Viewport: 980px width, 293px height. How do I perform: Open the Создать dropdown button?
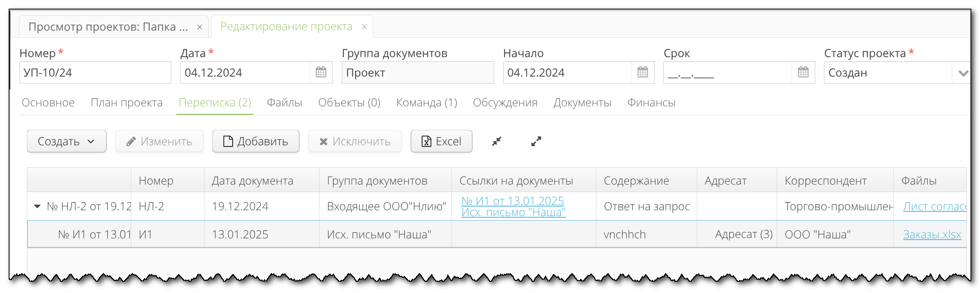67,142
